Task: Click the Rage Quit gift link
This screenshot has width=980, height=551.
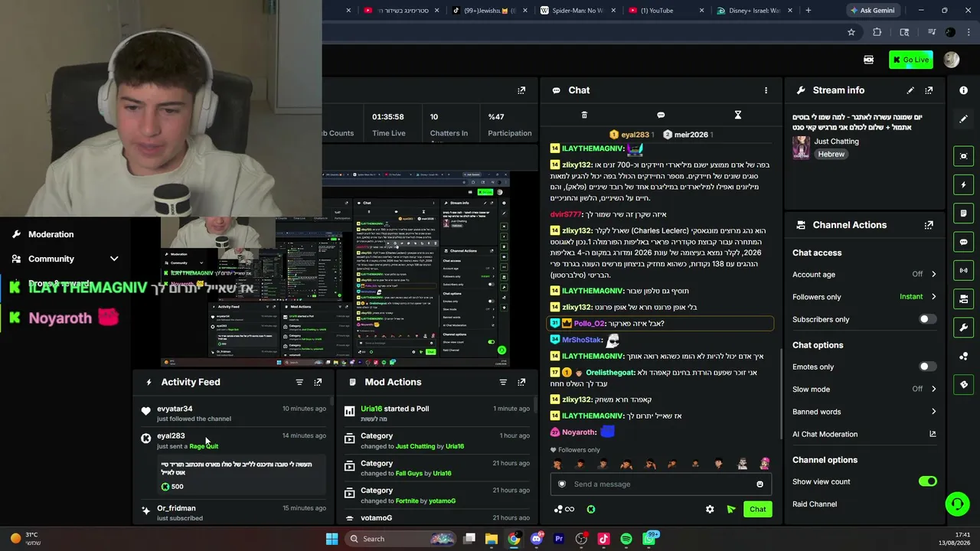Action: (204, 446)
